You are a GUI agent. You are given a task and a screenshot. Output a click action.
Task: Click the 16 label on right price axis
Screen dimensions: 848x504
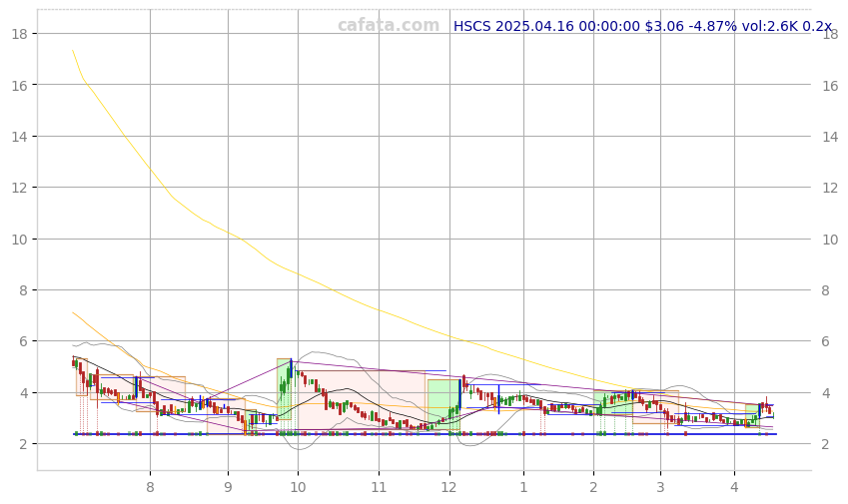click(x=830, y=86)
